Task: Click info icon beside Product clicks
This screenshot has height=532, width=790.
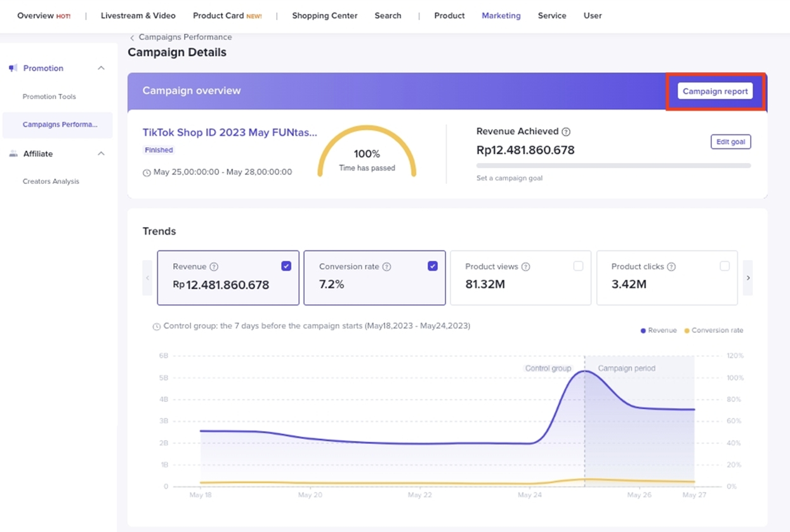Action: click(x=671, y=267)
